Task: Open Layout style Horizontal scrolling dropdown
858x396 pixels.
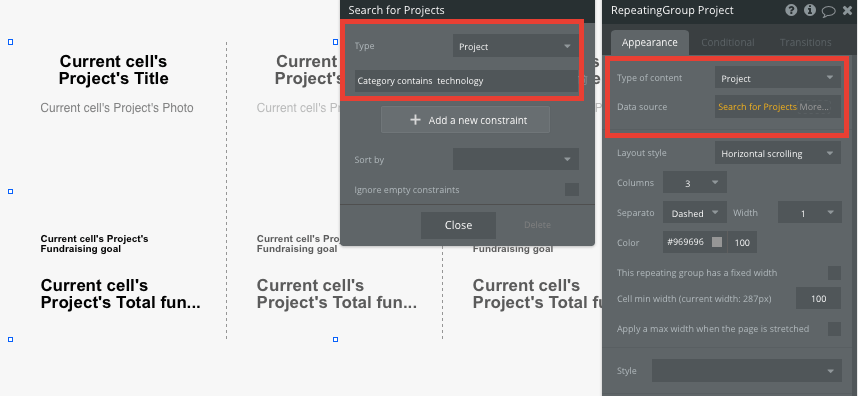Action: click(x=778, y=154)
